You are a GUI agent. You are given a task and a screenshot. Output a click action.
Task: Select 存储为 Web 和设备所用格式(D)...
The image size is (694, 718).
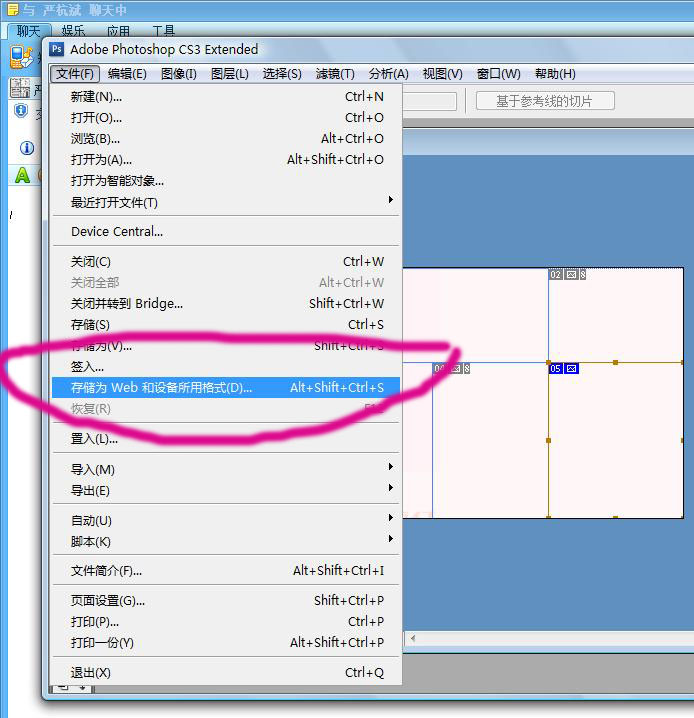(x=226, y=387)
